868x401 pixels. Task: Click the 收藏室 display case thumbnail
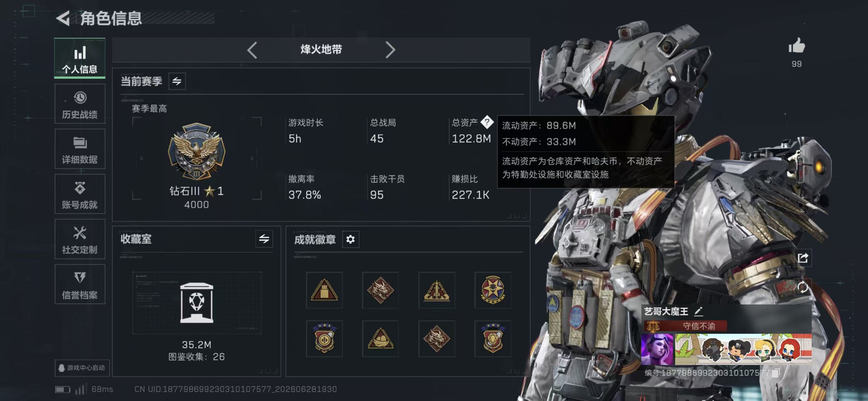click(197, 303)
